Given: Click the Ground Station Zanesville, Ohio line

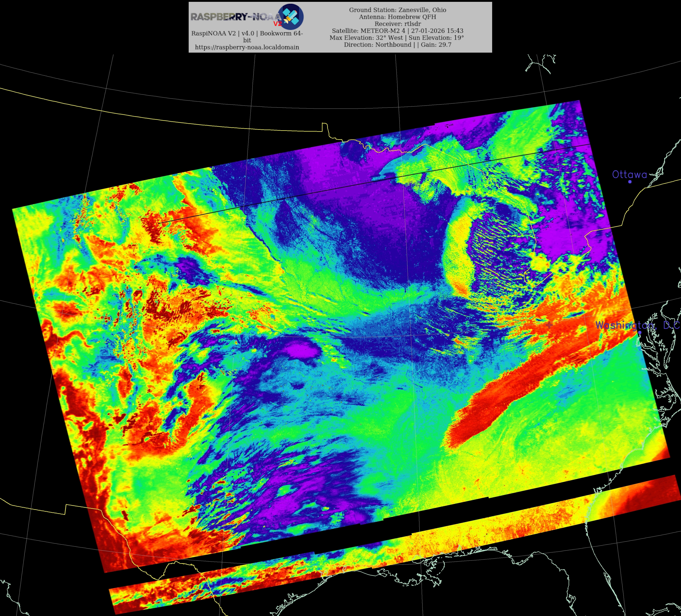Looking at the screenshot, I should [398, 10].
